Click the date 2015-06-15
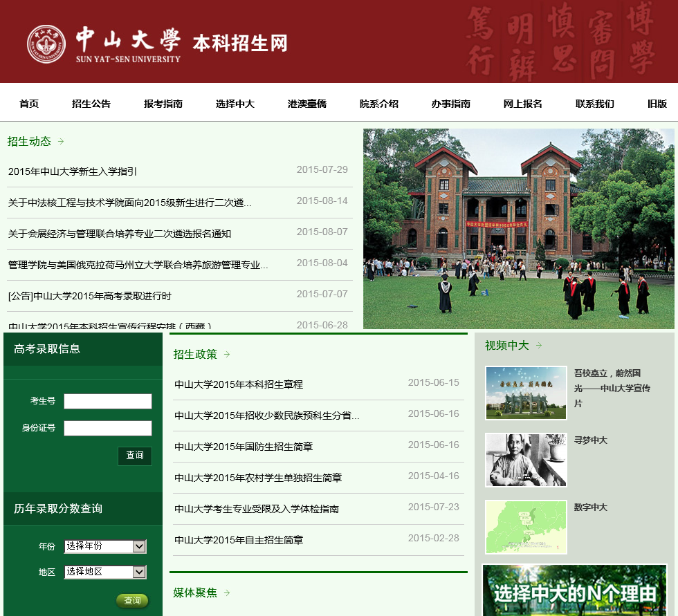 click(x=434, y=382)
